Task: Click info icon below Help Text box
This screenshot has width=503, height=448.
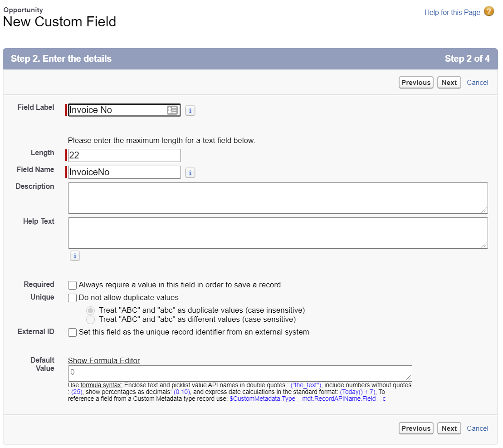Action: click(75, 256)
